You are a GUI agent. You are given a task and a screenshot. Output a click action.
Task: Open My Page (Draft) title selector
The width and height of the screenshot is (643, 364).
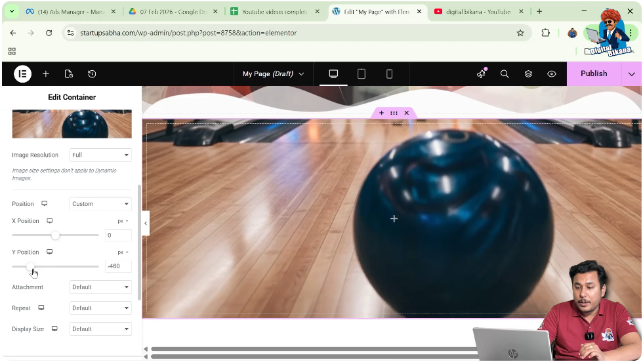click(x=273, y=74)
